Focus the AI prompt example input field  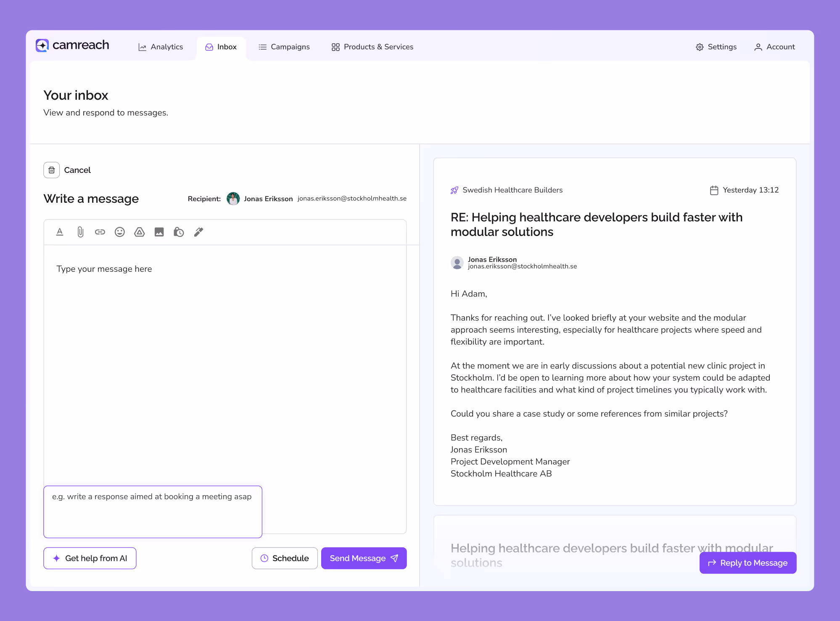pos(153,512)
